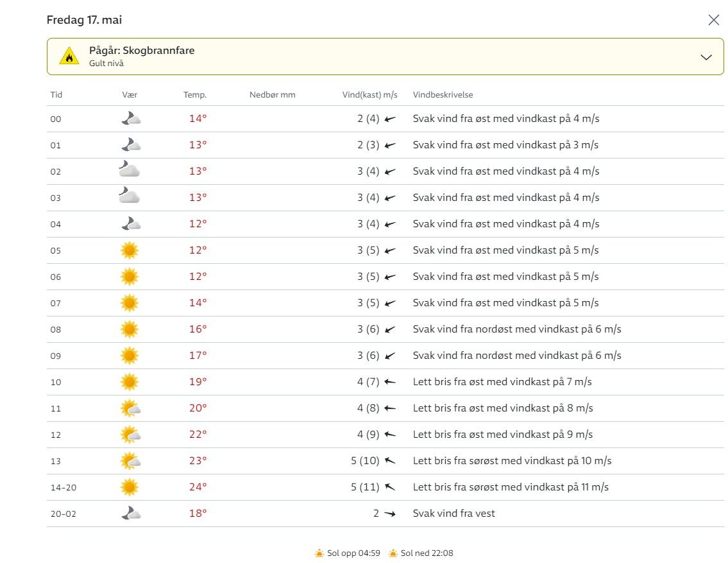The width and height of the screenshot is (728, 563).
Task: Click the sunny icon at hour 05
Action: [x=130, y=250]
